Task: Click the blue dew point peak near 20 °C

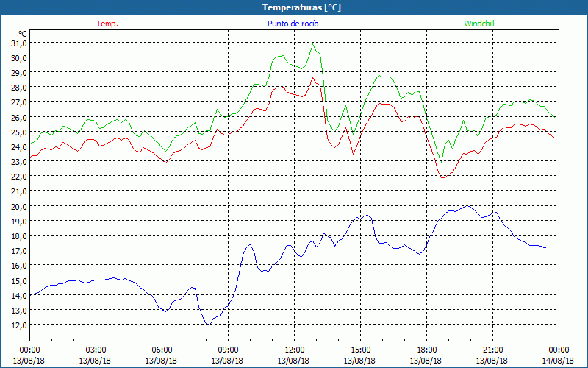Action: click(467, 206)
